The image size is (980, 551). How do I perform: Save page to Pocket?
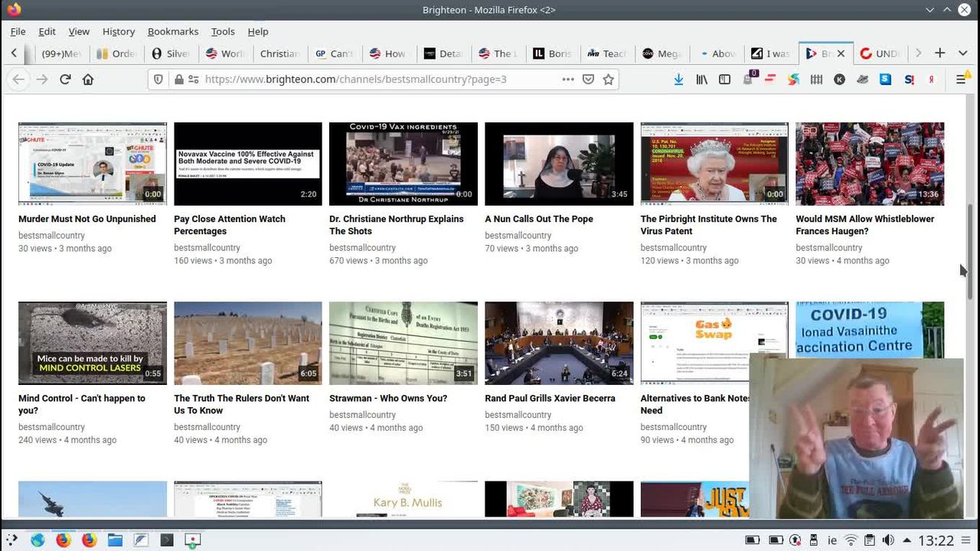pyautogui.click(x=588, y=80)
